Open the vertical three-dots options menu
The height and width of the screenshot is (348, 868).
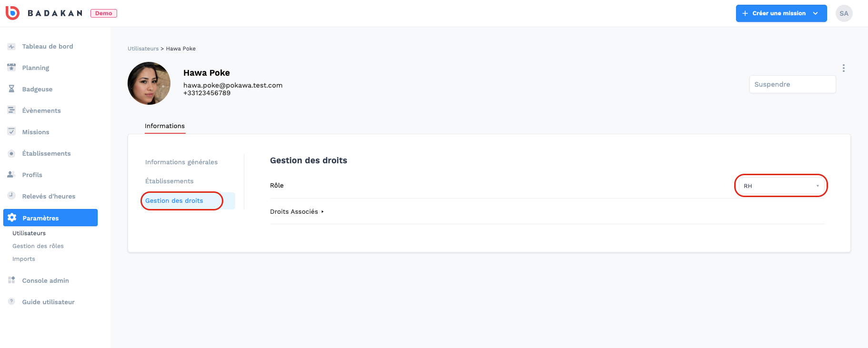[x=843, y=68]
